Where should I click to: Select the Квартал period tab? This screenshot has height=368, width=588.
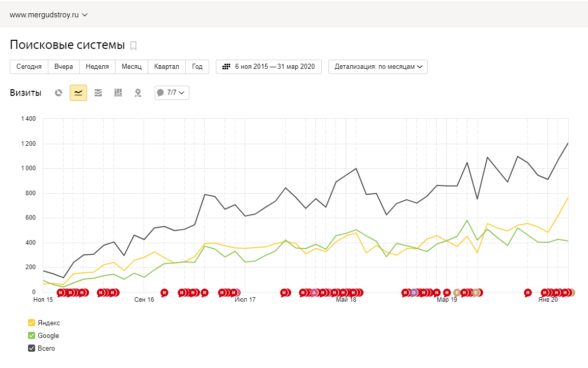pyautogui.click(x=166, y=67)
